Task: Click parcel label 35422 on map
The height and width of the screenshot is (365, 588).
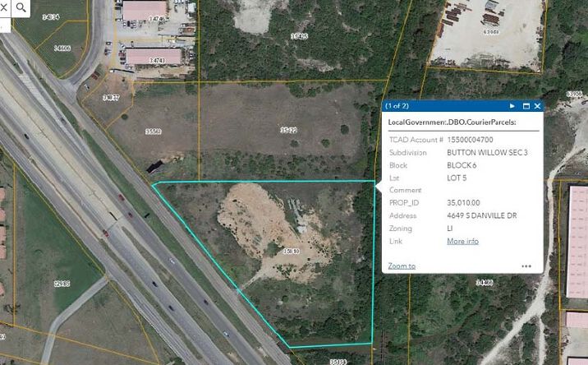Action: click(x=287, y=130)
